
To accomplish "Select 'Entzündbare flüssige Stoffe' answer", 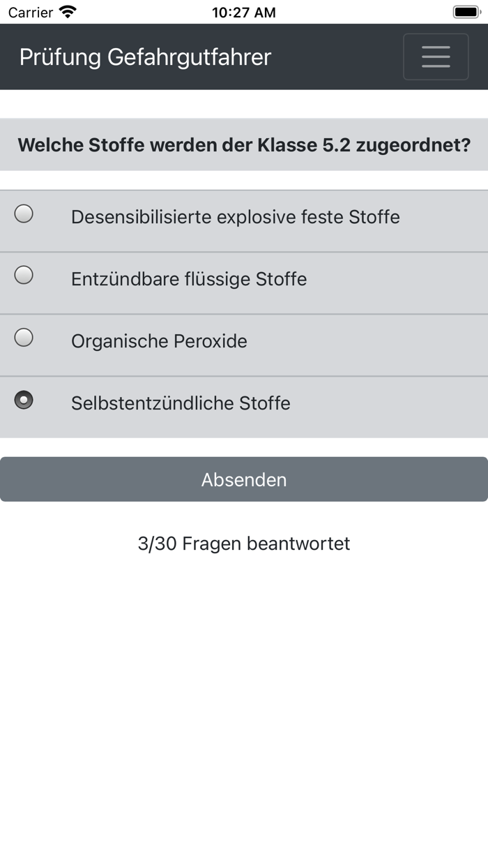I will (188, 278).
